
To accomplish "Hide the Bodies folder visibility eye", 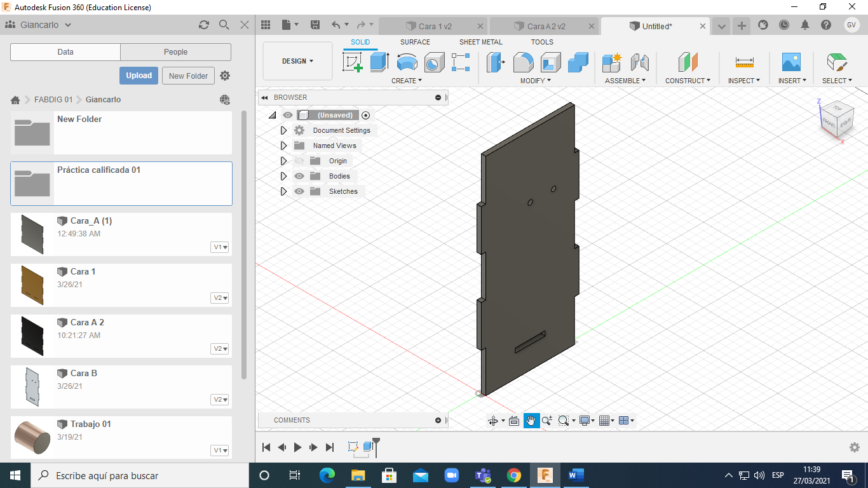I will coord(299,176).
